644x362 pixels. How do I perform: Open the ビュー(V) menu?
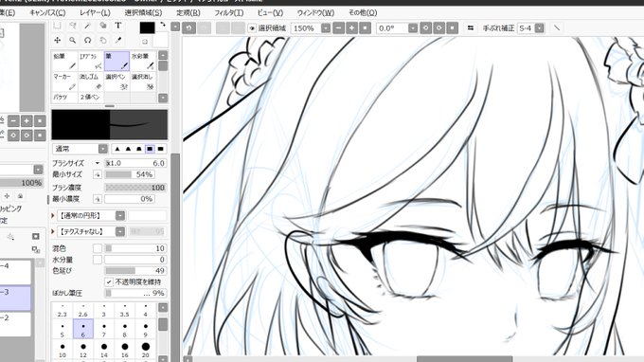coord(270,12)
